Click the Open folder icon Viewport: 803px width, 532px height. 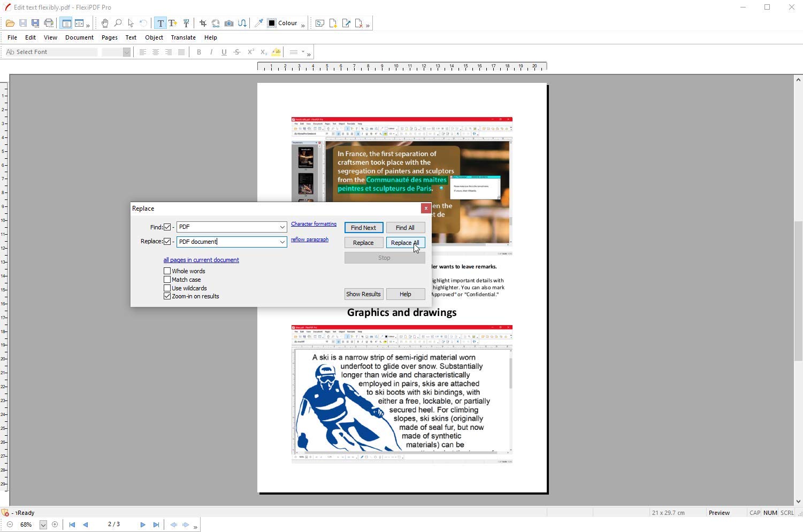coord(10,23)
